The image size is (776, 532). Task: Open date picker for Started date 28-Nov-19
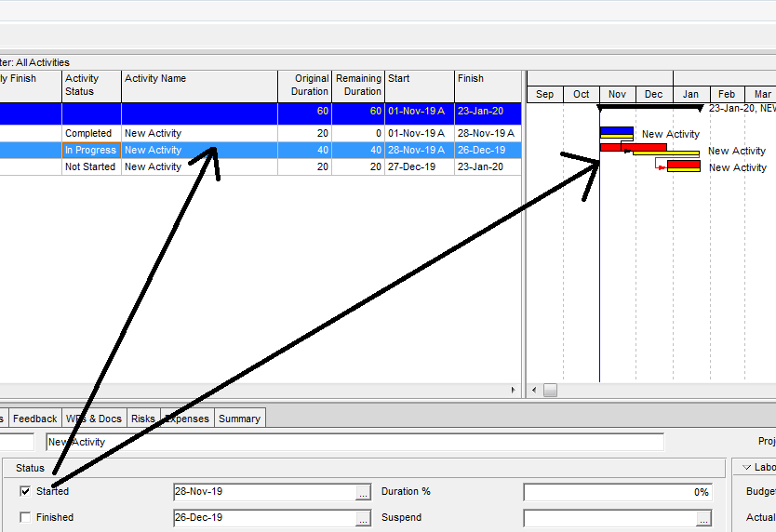point(363,492)
